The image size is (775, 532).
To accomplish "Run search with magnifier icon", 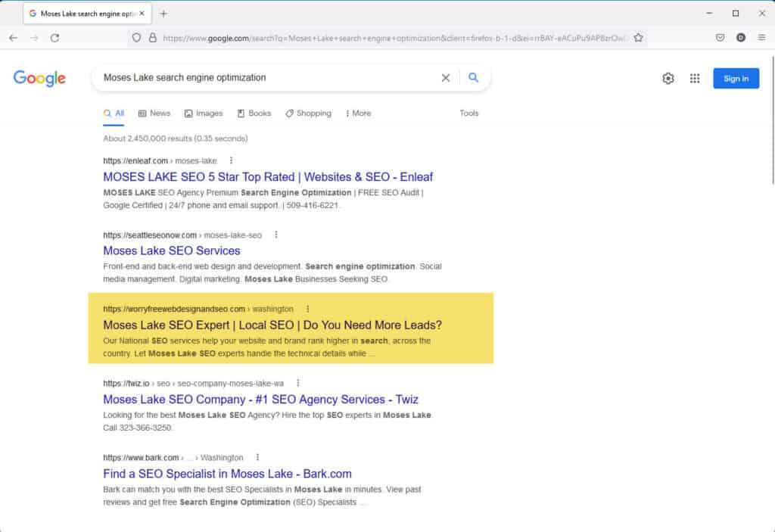I will click(x=474, y=78).
